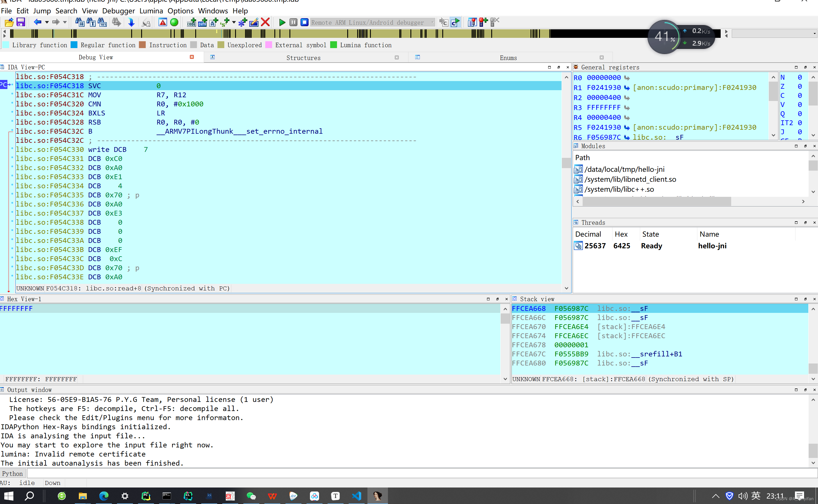Select stack entry FFCEA67C __srefill+B1

coord(660,354)
